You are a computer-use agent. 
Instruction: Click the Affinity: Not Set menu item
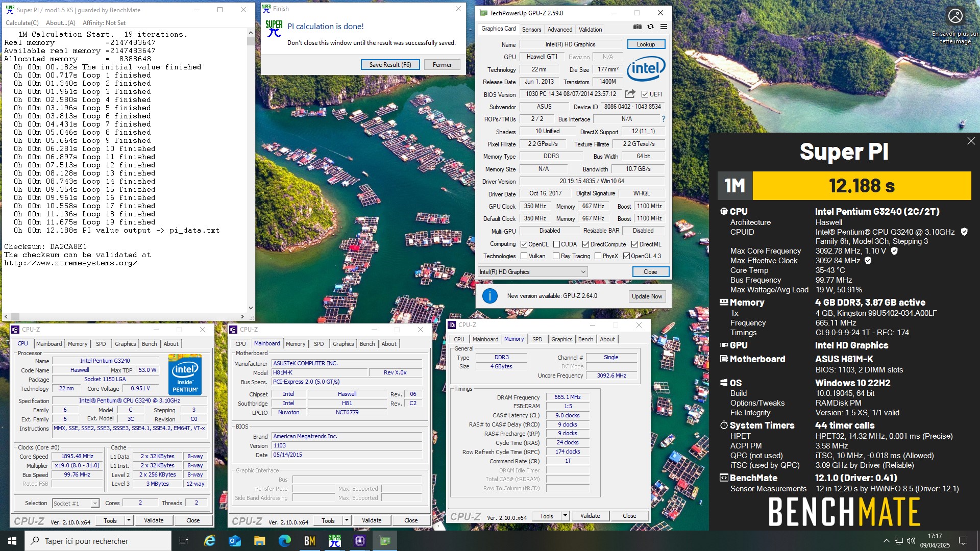point(104,23)
